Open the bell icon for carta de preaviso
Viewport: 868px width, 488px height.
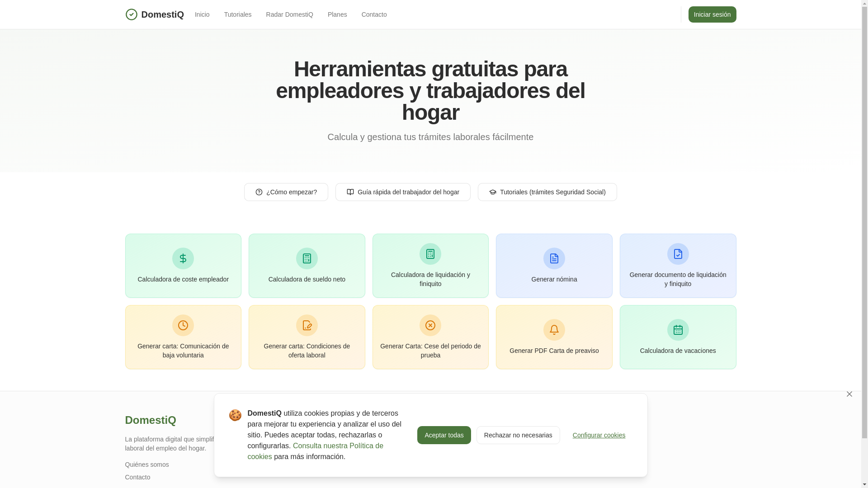pyautogui.click(x=554, y=330)
